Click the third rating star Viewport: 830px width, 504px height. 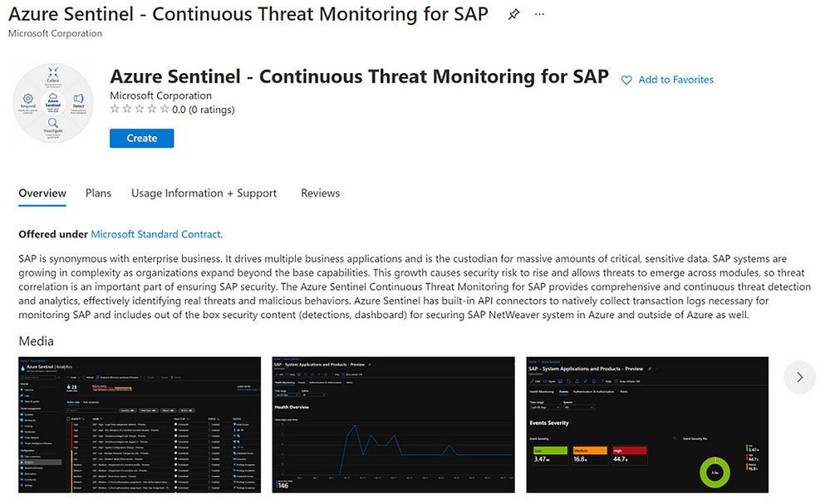139,109
